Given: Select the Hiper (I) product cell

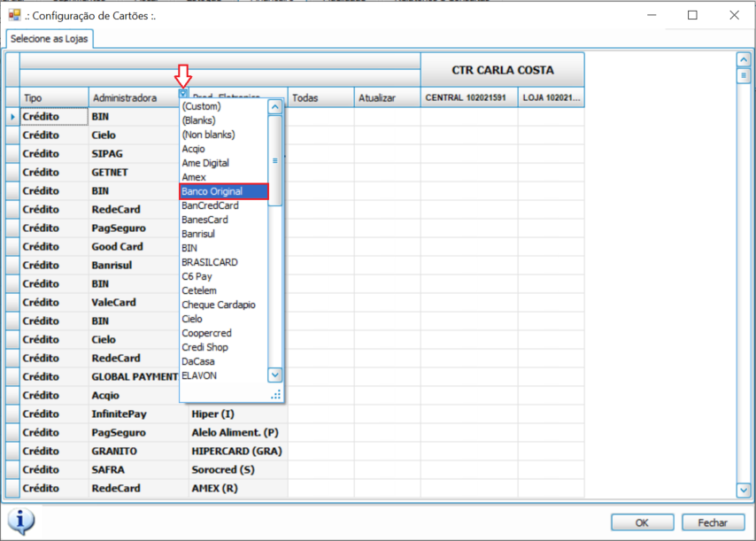Looking at the screenshot, I should pyautogui.click(x=238, y=413).
